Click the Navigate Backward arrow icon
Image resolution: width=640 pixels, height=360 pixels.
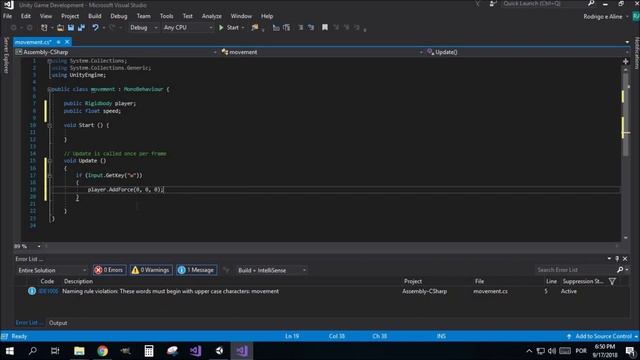[x=13, y=28]
